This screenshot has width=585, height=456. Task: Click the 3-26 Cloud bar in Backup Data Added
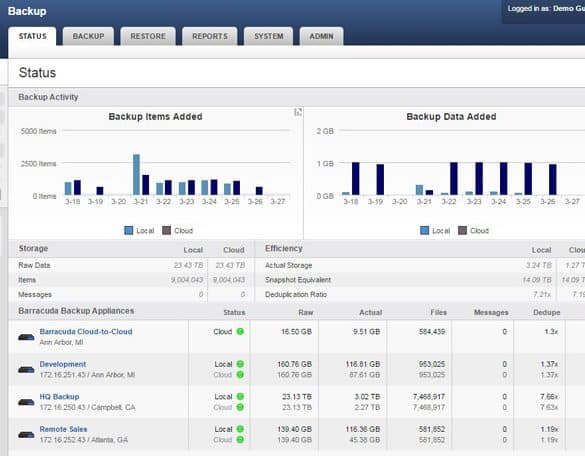click(553, 179)
